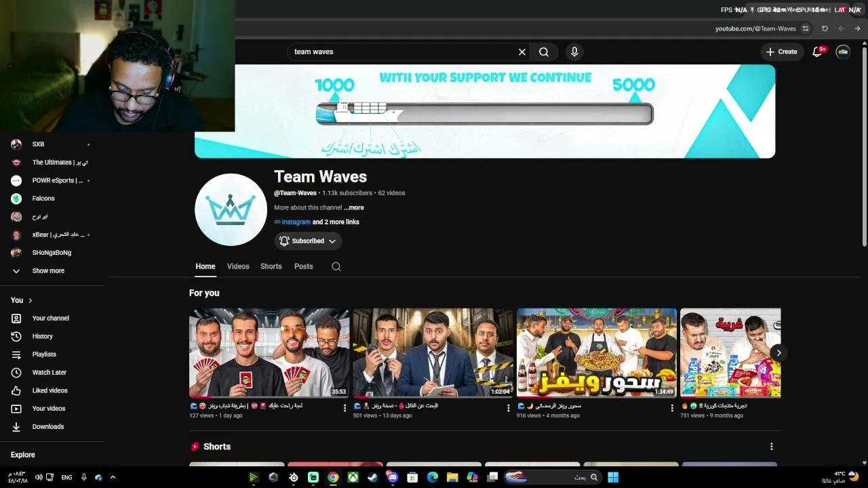Open File Explorer from the taskbar
The width and height of the screenshot is (868, 488).
click(x=452, y=477)
